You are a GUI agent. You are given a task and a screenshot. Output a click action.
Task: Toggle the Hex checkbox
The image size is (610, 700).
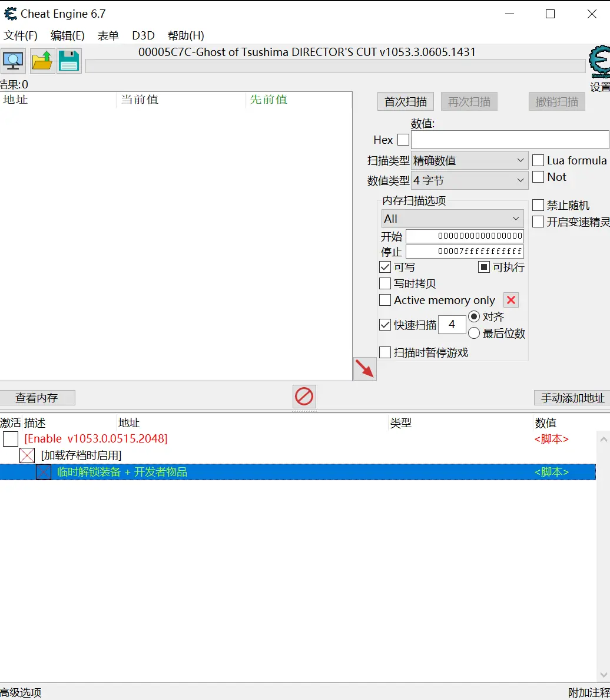pyautogui.click(x=403, y=140)
